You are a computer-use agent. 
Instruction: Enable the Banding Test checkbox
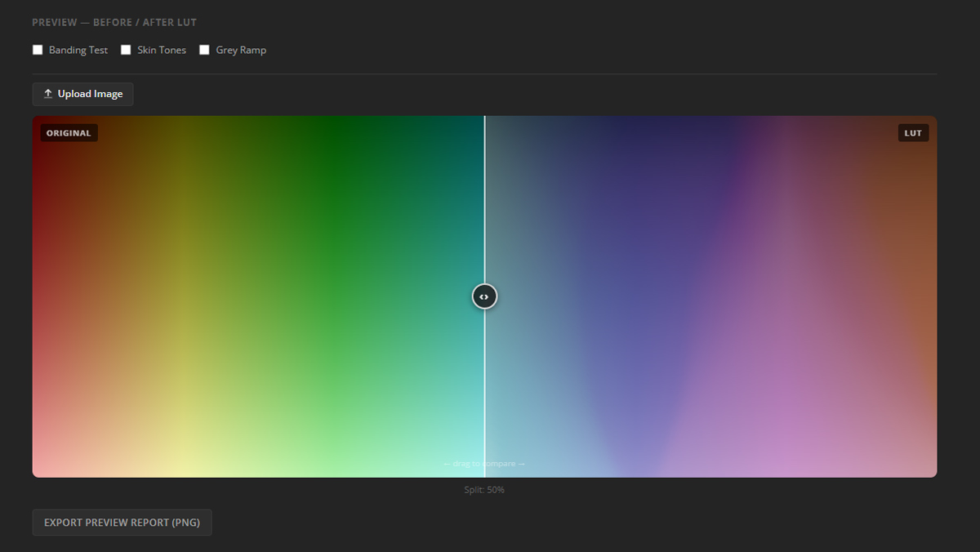pos(38,50)
